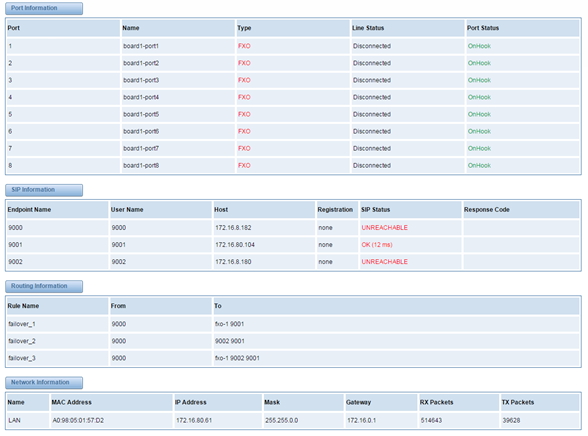Click the FXO type in board1-port4 row
Viewport: 588px width, 436px height.
pyautogui.click(x=244, y=97)
